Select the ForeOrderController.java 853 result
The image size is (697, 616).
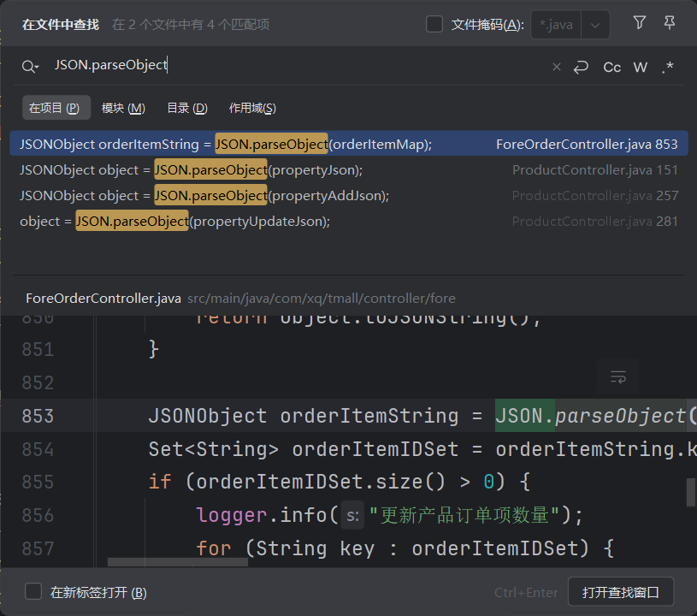349,144
